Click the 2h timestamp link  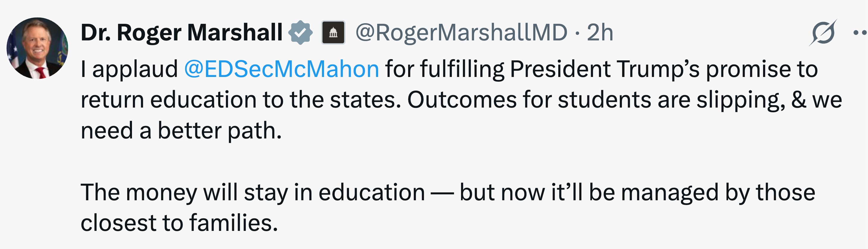point(600,33)
